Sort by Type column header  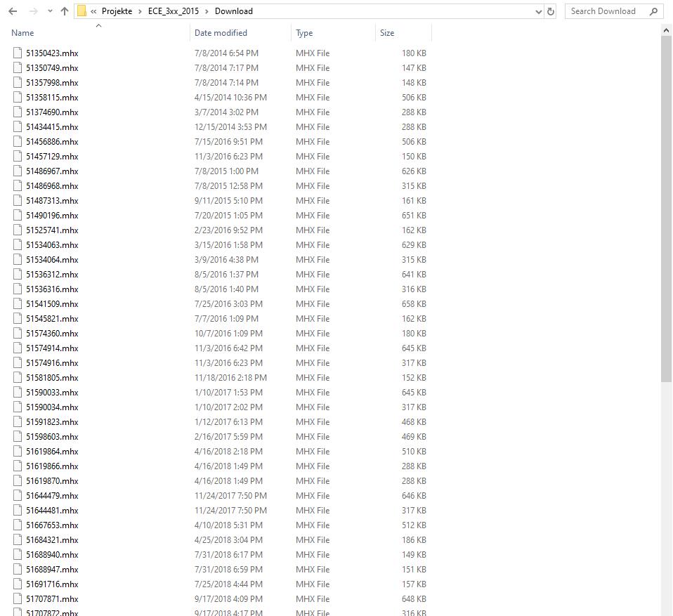pyautogui.click(x=304, y=33)
